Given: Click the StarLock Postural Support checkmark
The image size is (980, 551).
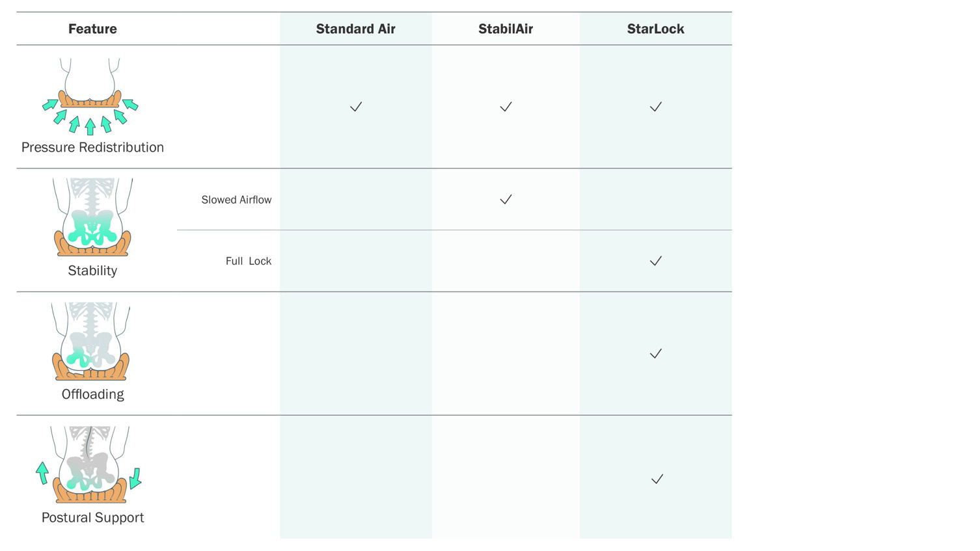Looking at the screenshot, I should [x=657, y=479].
